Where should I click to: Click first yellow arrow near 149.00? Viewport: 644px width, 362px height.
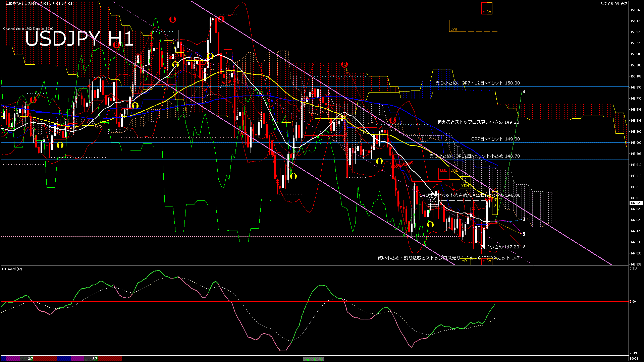tap(60, 145)
